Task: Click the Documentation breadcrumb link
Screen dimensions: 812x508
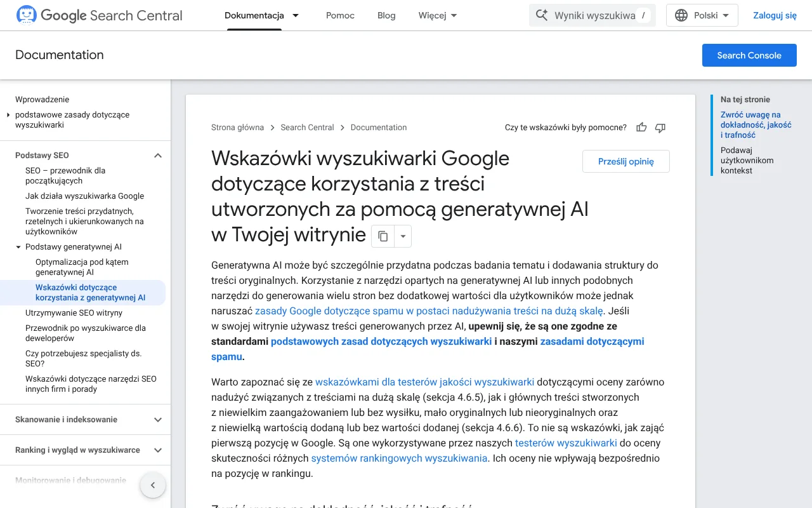Action: 379,128
